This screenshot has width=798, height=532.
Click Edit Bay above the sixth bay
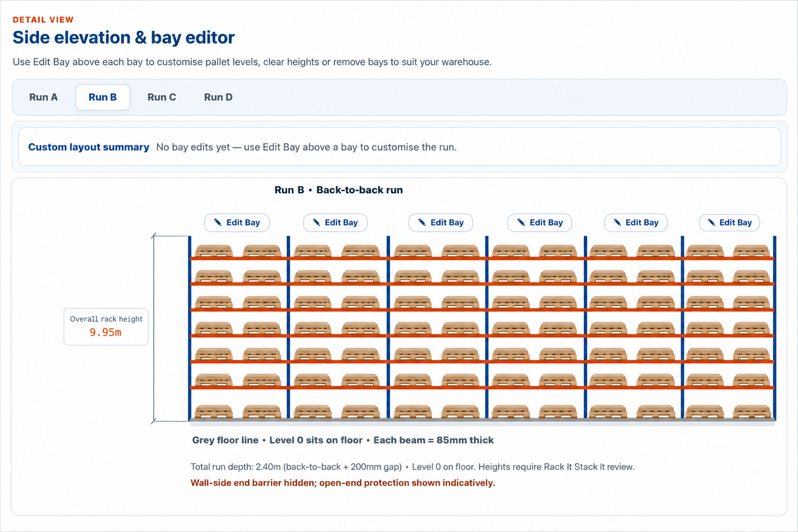click(x=729, y=222)
